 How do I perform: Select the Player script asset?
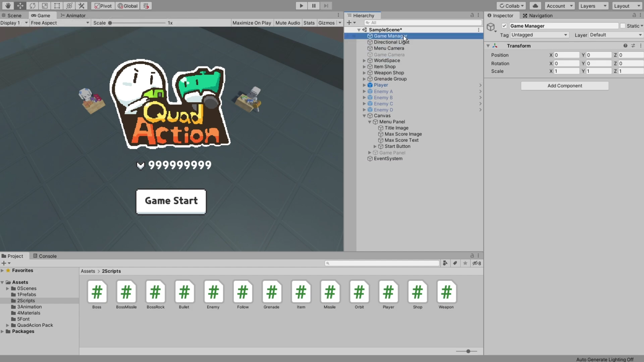[x=388, y=295]
